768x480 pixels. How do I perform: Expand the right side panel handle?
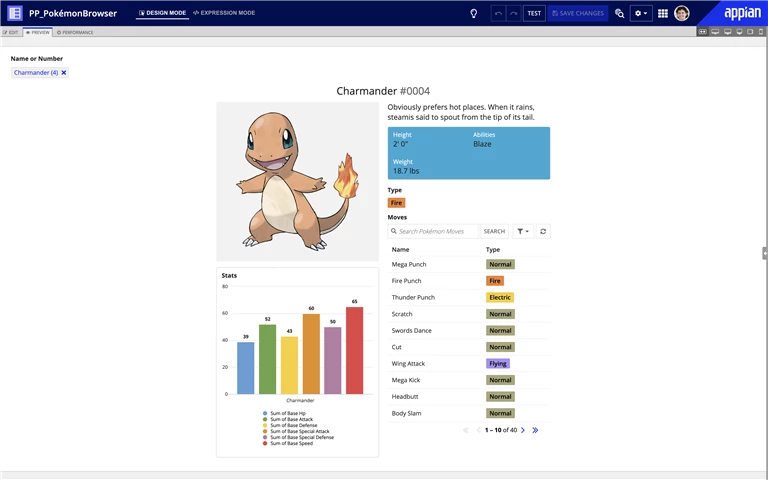[x=765, y=253]
